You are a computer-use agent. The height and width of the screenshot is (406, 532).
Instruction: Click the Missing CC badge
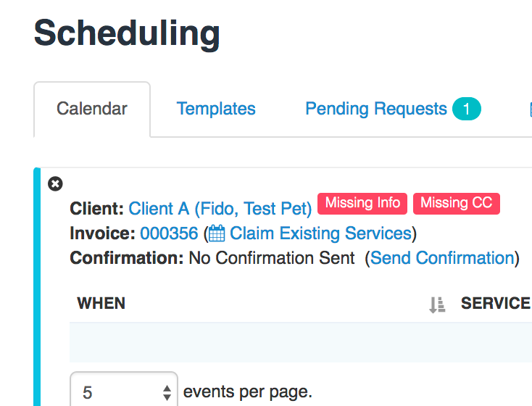point(457,204)
